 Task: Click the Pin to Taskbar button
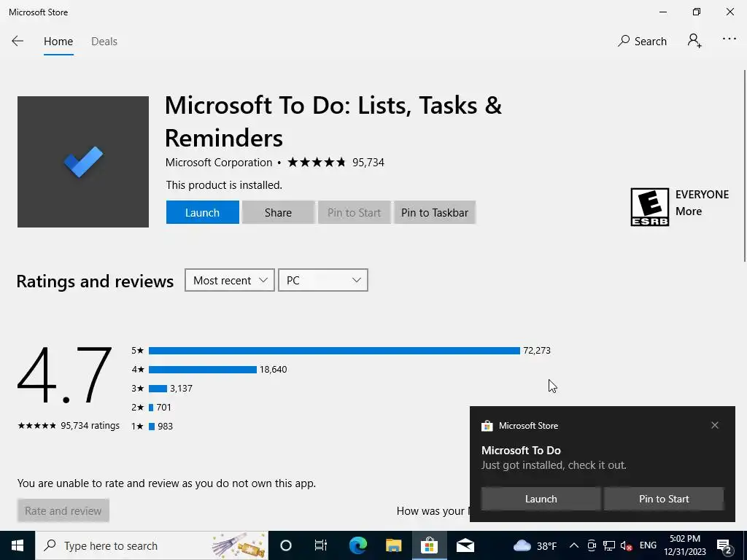click(x=435, y=212)
